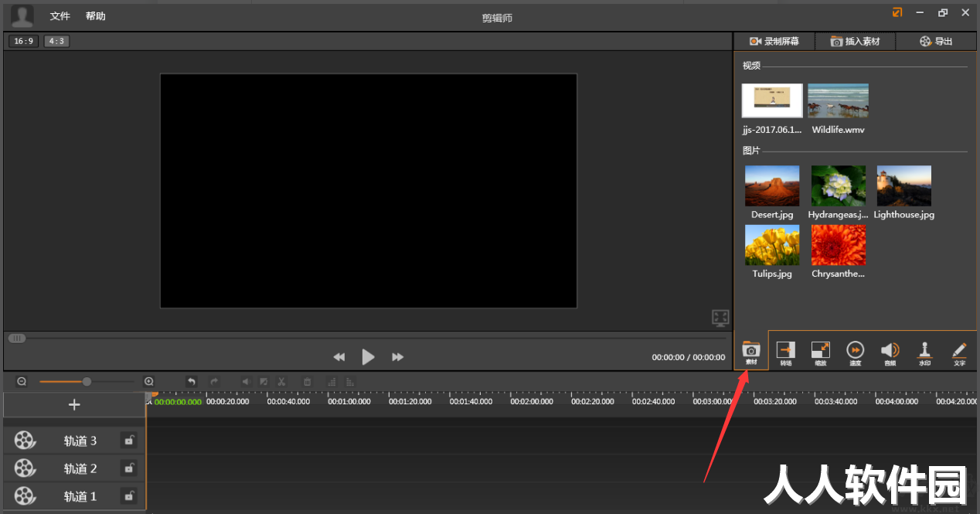980x514 pixels.
Task: Click the green 00:00:00.000 timeline position
Action: pyautogui.click(x=178, y=401)
